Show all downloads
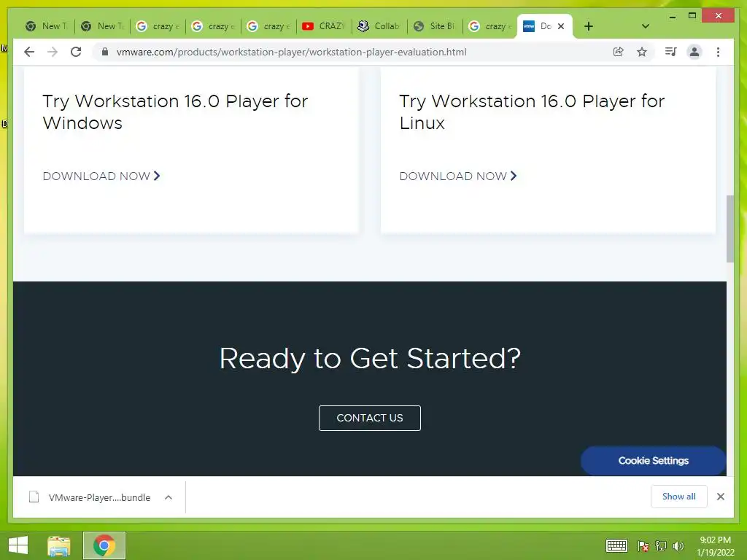Image resolution: width=747 pixels, height=560 pixels. tap(679, 497)
